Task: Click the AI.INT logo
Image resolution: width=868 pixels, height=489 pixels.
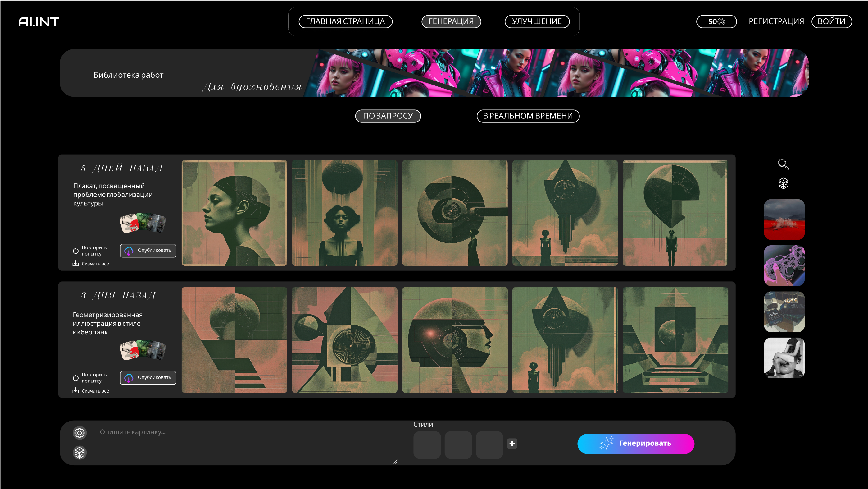Action: click(x=39, y=21)
